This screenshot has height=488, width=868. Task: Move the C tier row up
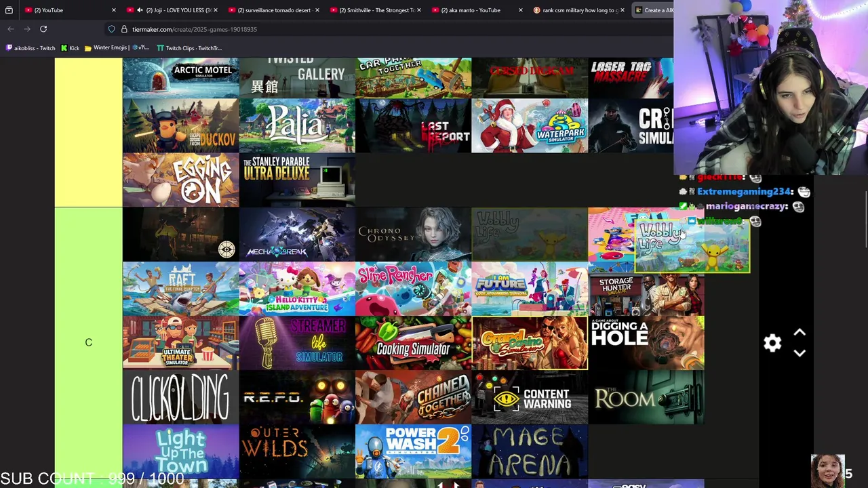click(800, 333)
